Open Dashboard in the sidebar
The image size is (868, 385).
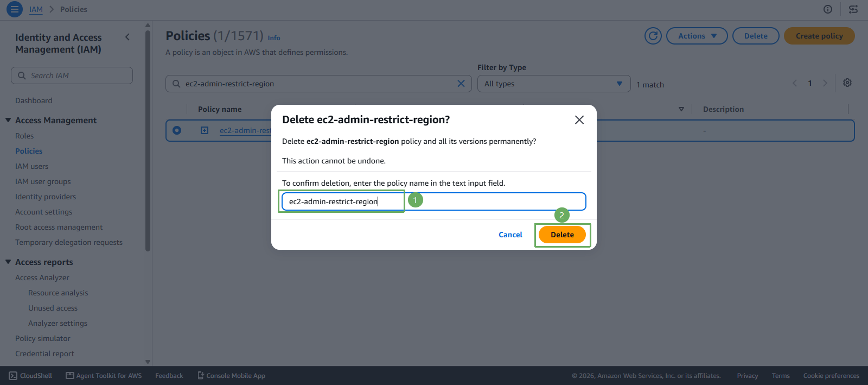(x=34, y=100)
